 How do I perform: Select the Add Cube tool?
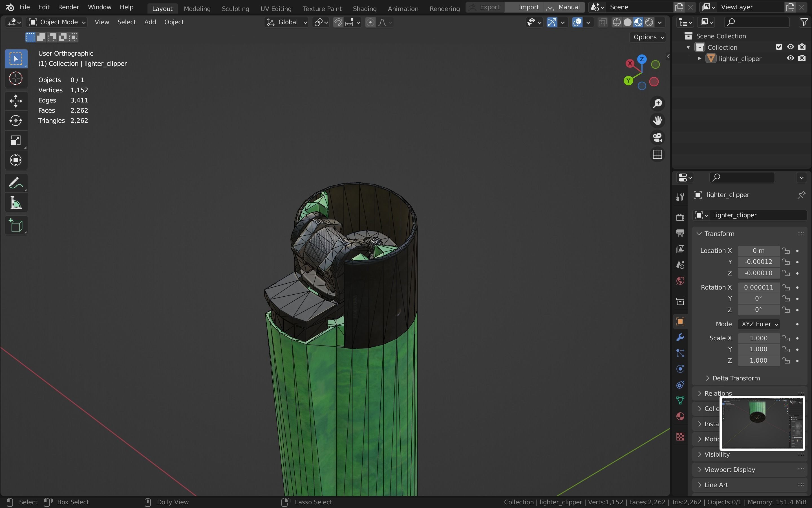(x=16, y=225)
